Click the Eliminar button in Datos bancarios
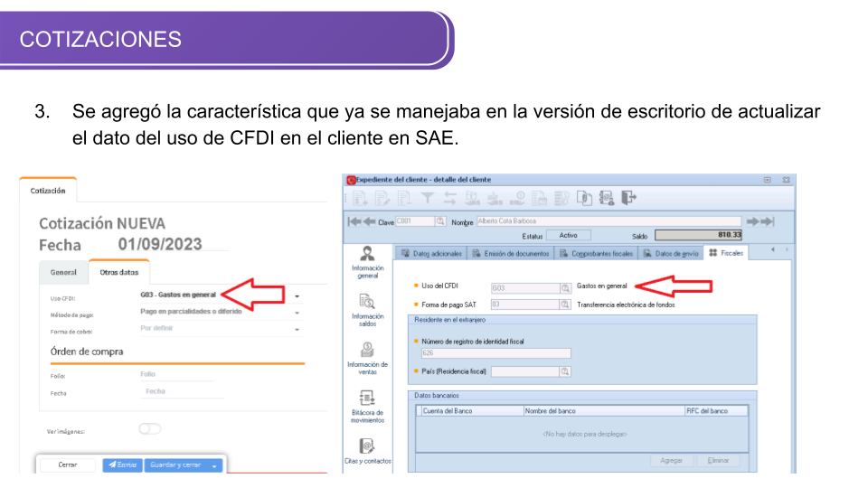The image size is (868, 488). pyautogui.click(x=718, y=460)
